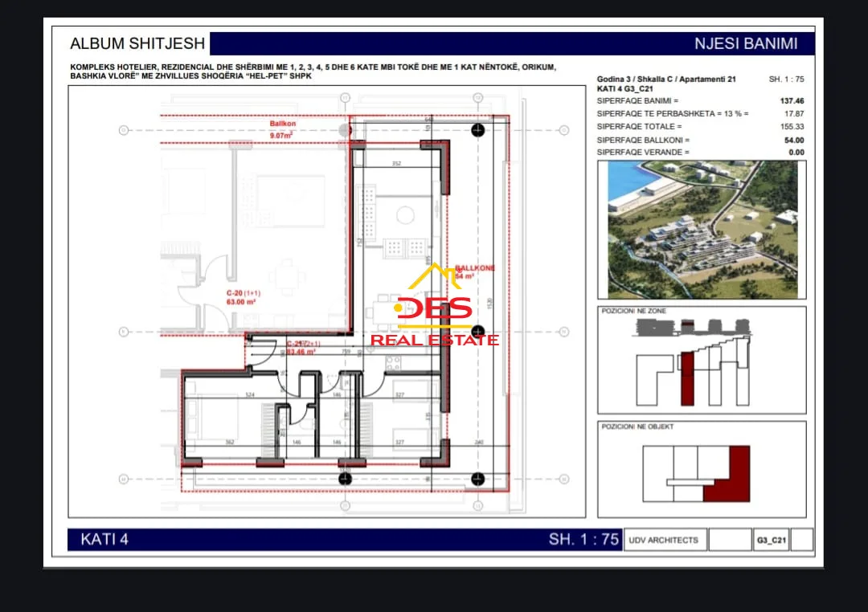
Task: Click the "BALLKONE 54 m²" label on the plan
Action: pyautogui.click(x=474, y=271)
